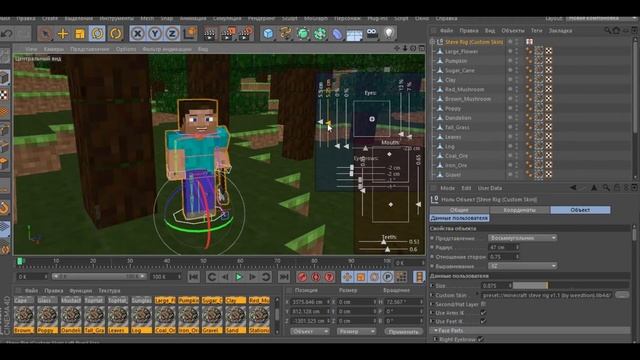This screenshot has height=360, width=640.
Task: Select the Scale tool icon
Action: (80, 33)
